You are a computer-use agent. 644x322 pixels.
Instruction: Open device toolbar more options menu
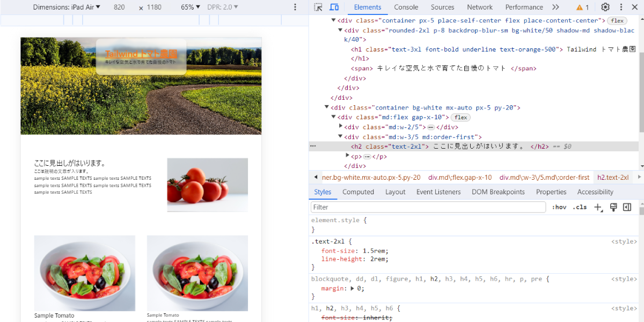pyautogui.click(x=295, y=7)
